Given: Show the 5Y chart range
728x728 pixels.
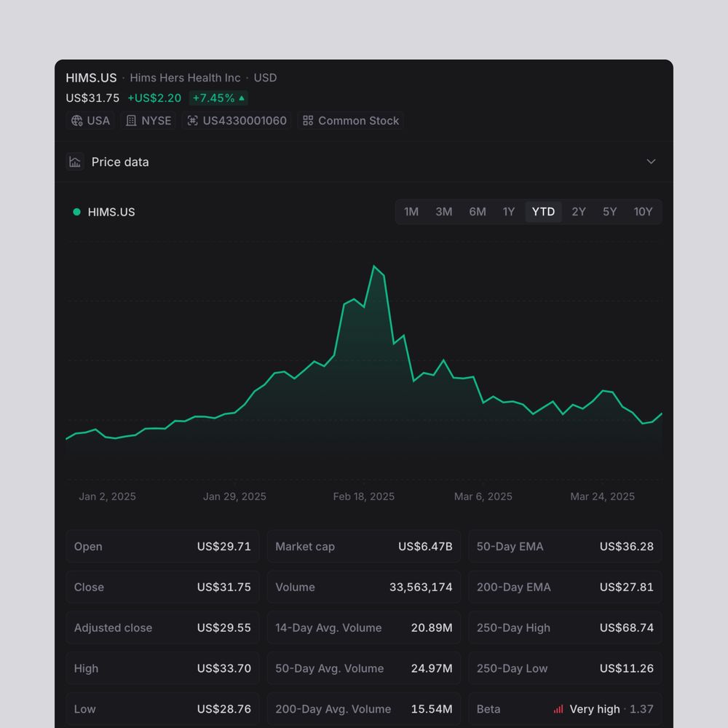Looking at the screenshot, I should tap(609, 212).
